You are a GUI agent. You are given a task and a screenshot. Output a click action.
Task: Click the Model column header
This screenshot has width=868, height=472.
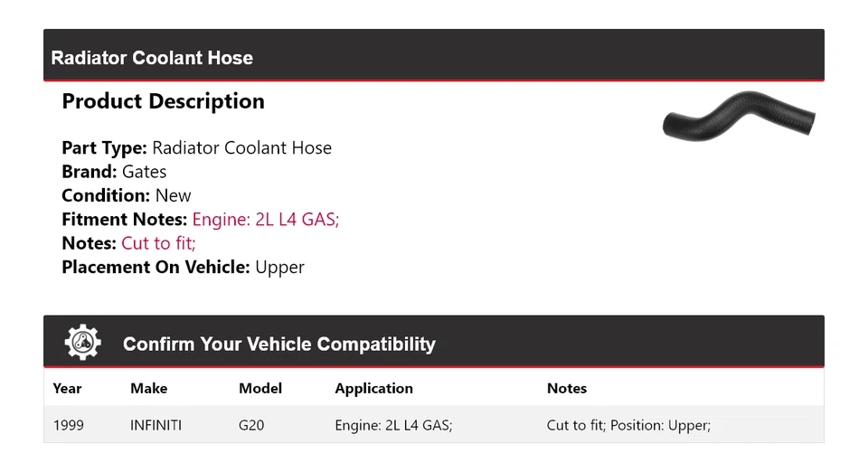[260, 388]
